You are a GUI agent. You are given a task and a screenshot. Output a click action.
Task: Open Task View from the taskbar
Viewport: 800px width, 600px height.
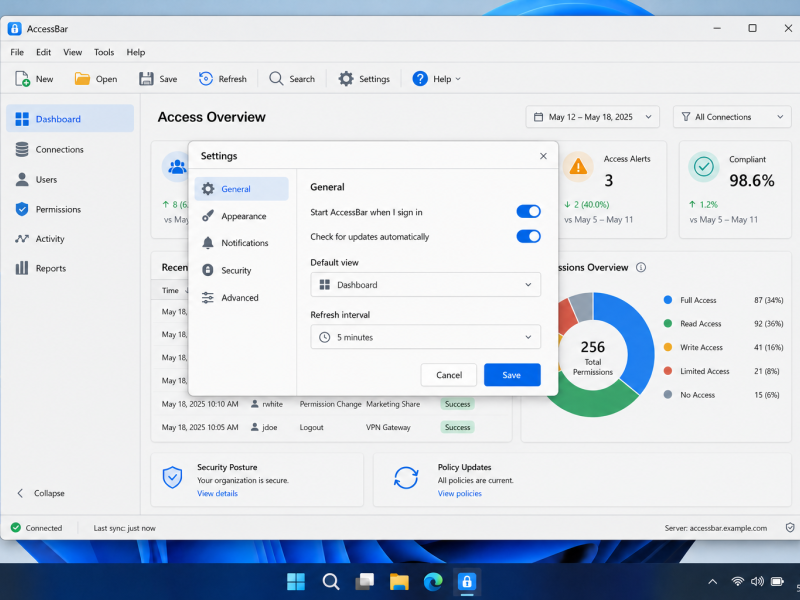point(364,581)
